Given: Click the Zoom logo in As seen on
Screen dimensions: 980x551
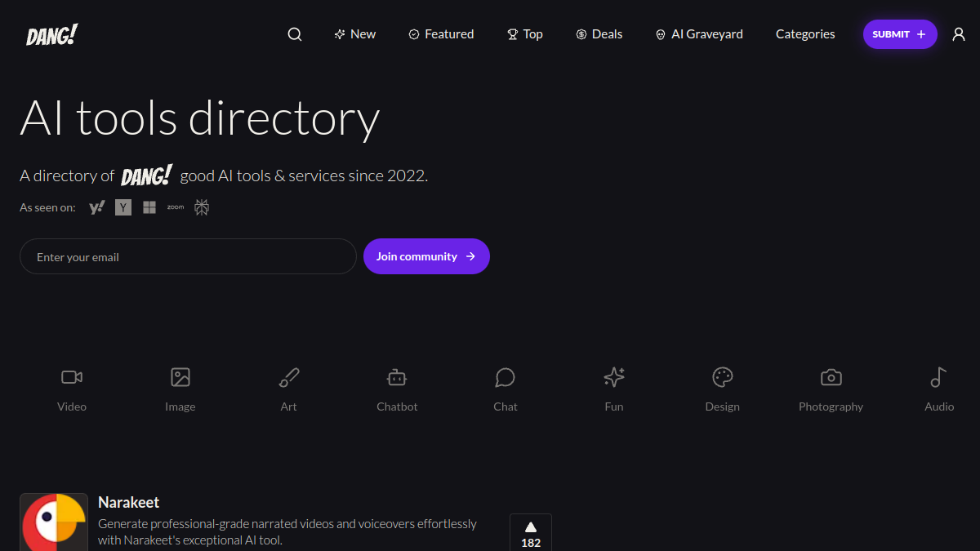Looking at the screenshot, I should [176, 207].
